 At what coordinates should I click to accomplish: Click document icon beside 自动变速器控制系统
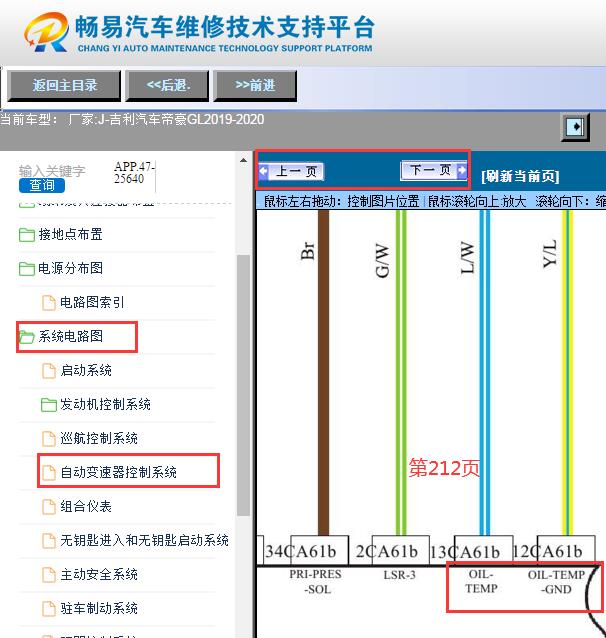coord(49,473)
